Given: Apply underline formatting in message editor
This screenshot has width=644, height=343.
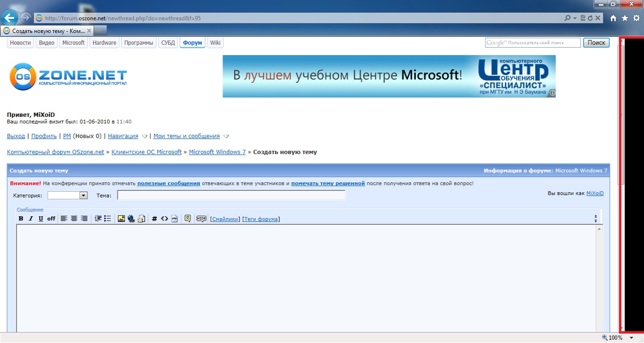Looking at the screenshot, I should (x=41, y=219).
